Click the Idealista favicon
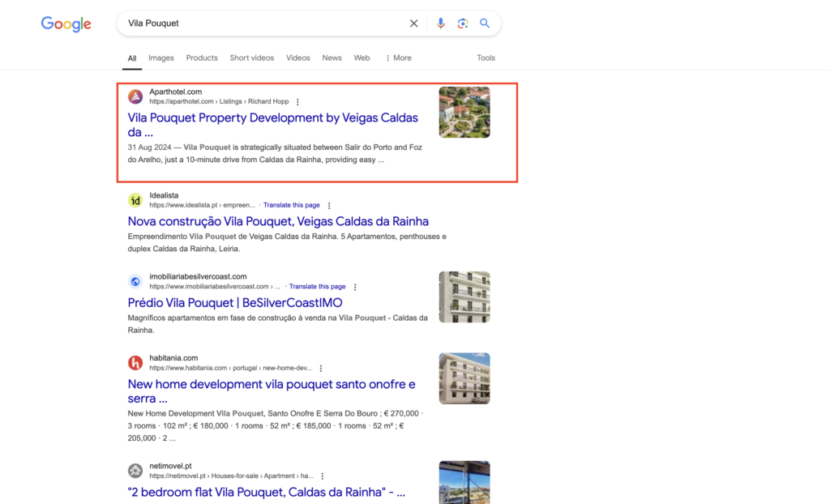 point(135,200)
